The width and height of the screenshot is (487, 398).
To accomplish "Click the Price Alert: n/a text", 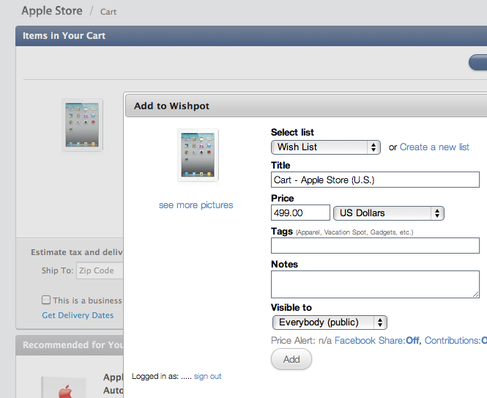I will pos(301,340).
